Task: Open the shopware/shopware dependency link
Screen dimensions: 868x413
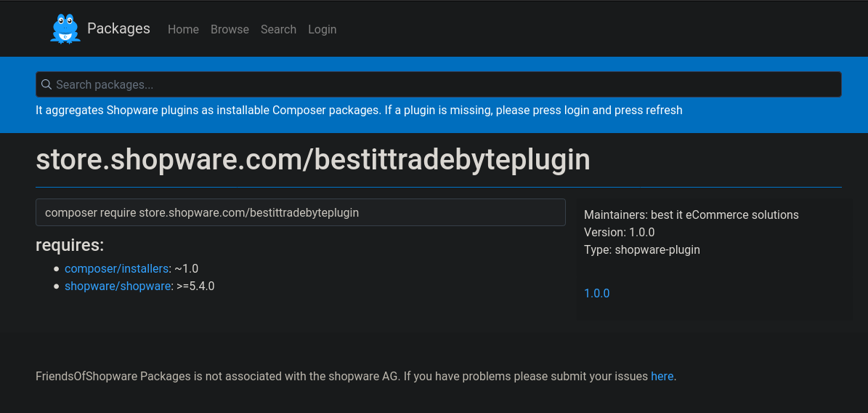Action: (118, 286)
